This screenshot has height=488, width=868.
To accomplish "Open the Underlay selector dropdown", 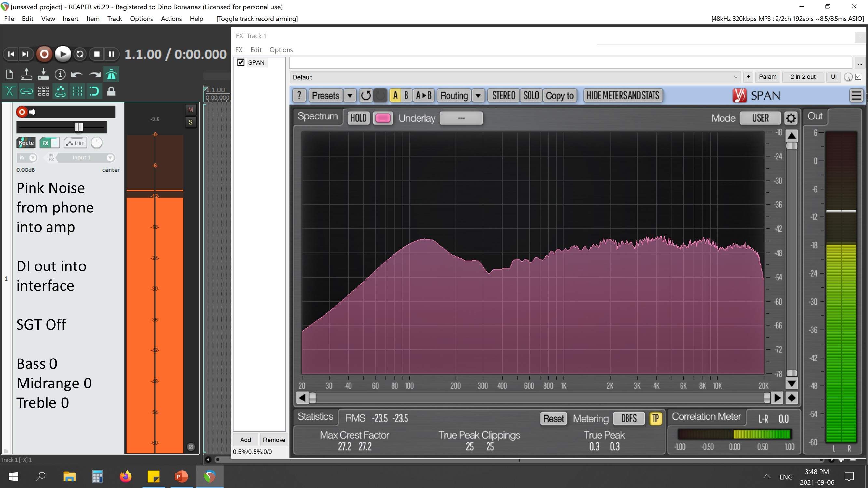I will pyautogui.click(x=461, y=118).
